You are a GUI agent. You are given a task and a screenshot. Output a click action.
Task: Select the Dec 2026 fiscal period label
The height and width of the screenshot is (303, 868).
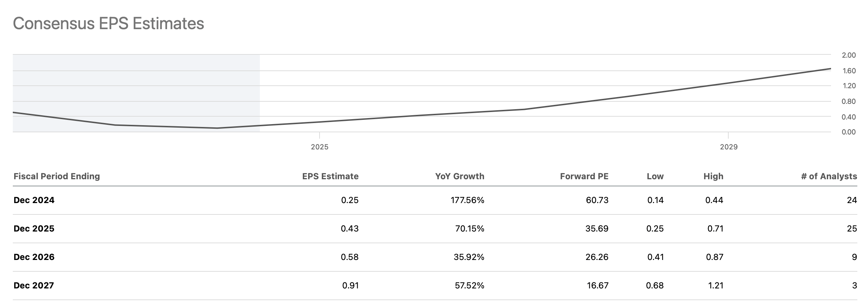coord(34,257)
